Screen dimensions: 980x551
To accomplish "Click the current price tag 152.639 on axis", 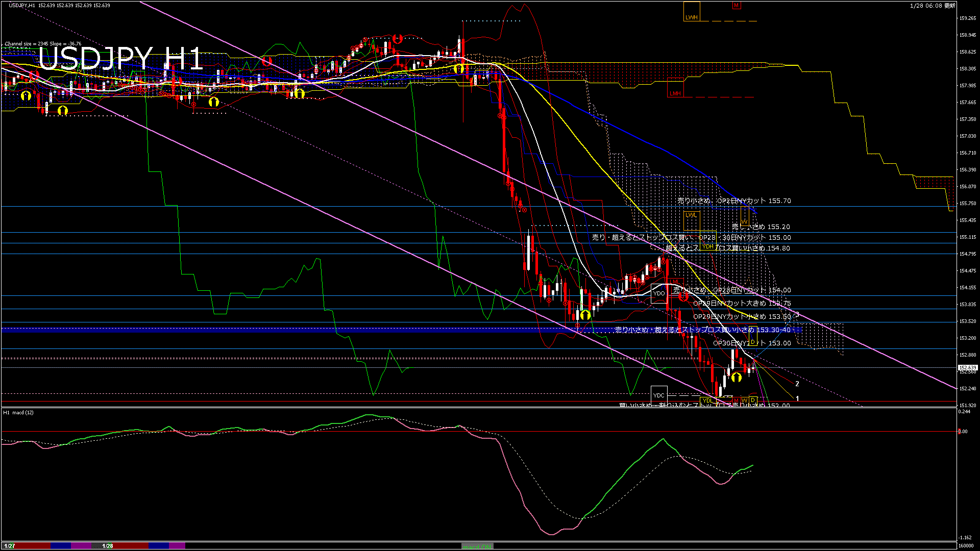I will [x=967, y=367].
